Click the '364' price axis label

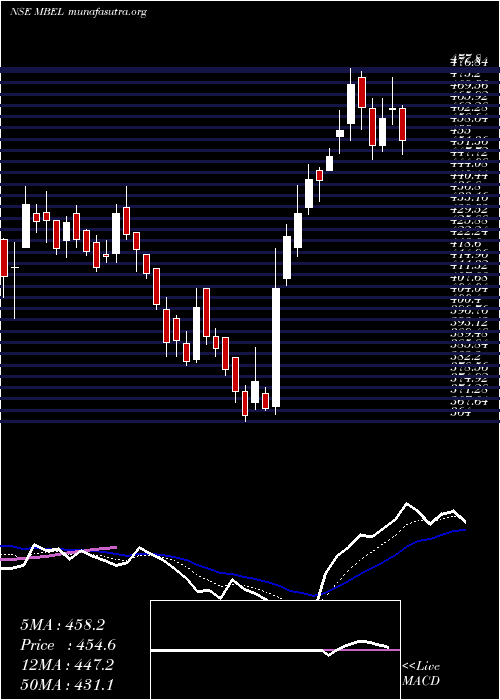[460, 413]
